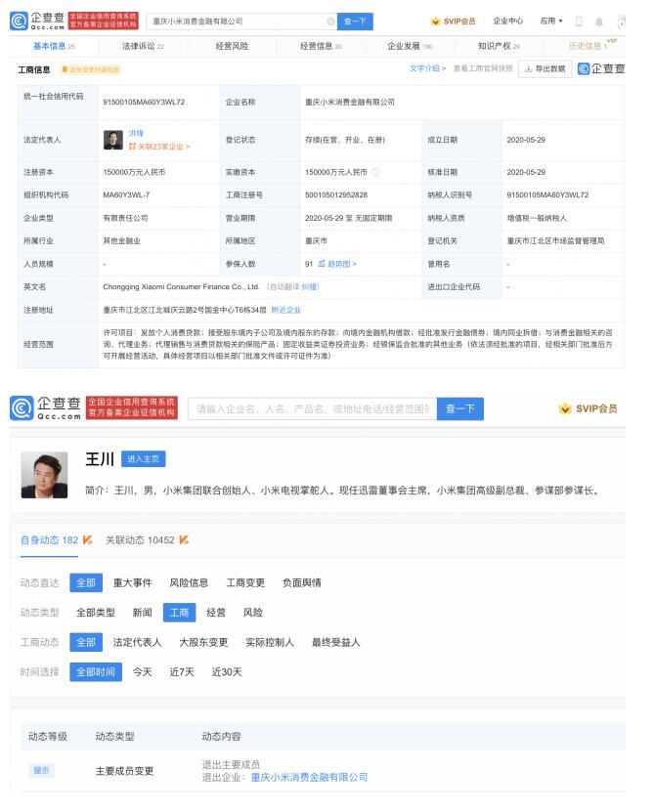Select 全部时间 time filter
The height and width of the screenshot is (812, 654).
point(96,672)
